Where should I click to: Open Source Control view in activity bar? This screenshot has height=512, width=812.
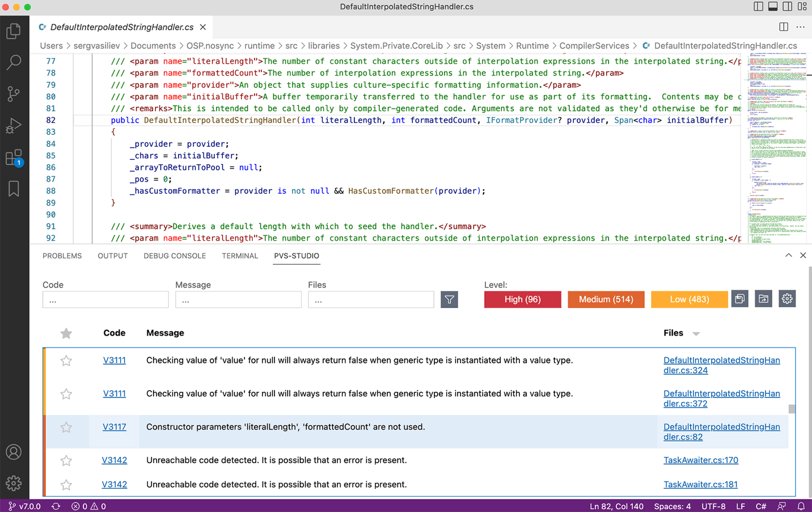[x=14, y=94]
